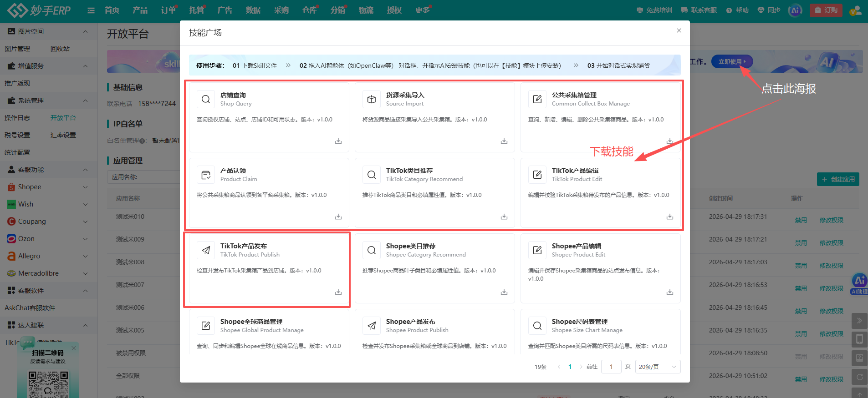Screen dimensions: 868x398
Task: Open the floating AI助理 button
Action: [859, 284]
